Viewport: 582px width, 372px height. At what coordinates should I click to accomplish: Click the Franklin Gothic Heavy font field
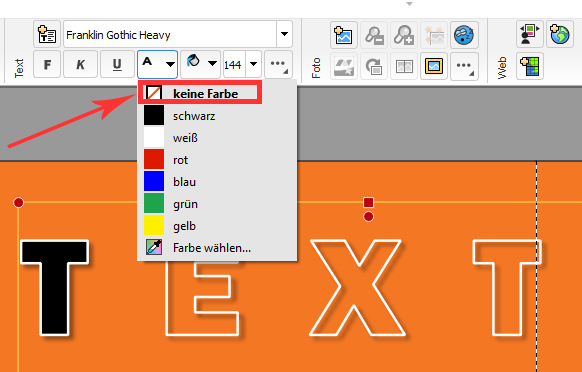coord(170,34)
